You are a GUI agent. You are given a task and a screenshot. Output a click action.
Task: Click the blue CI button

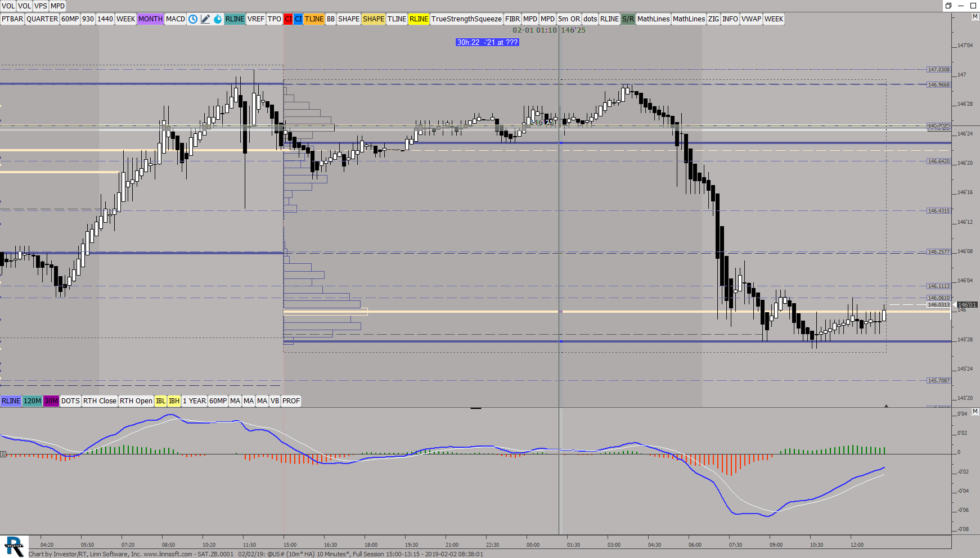point(298,19)
